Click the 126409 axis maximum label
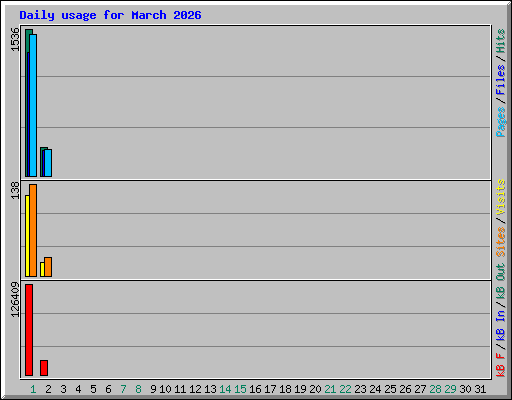The height and width of the screenshot is (400, 512). (15, 299)
